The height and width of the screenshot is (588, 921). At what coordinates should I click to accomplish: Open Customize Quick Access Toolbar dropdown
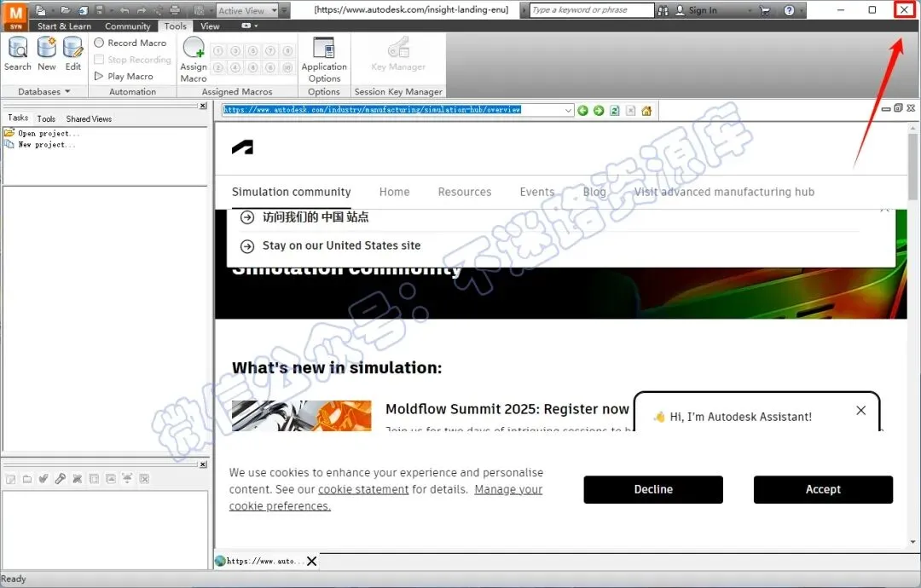(x=284, y=10)
